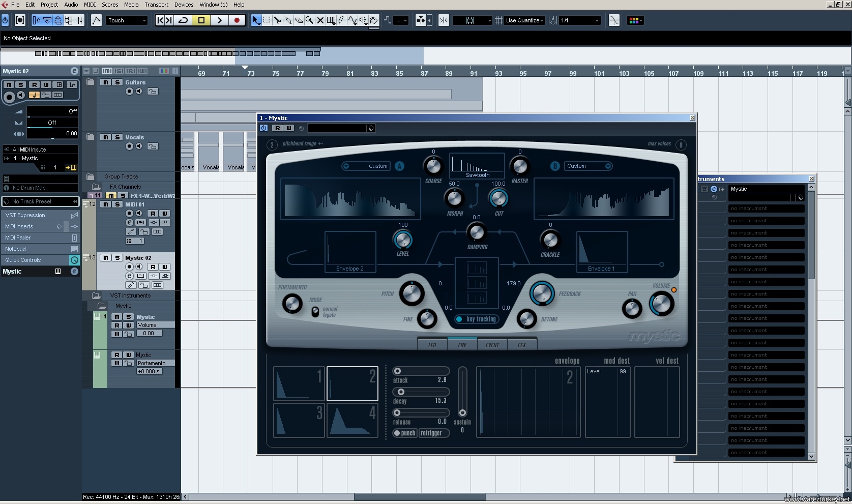
Task: Open the Transport menu
Action: point(156,5)
